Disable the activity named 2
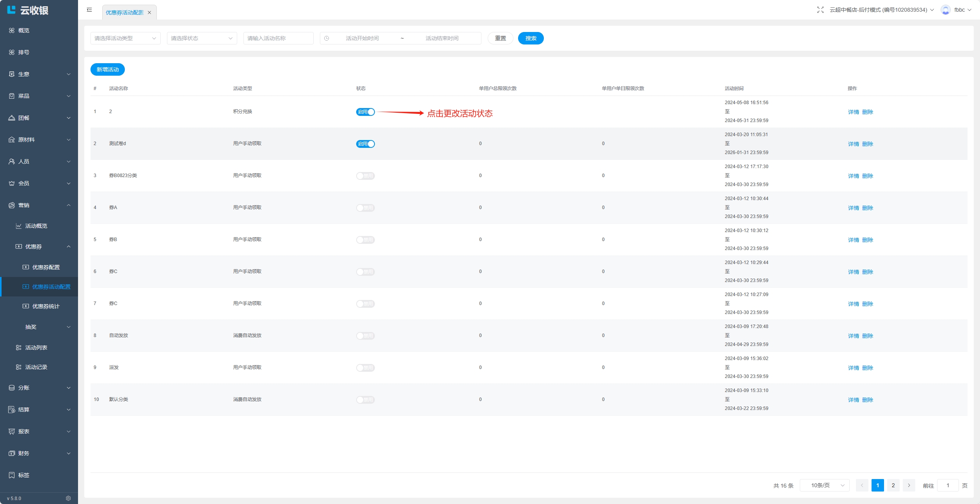980x504 pixels. [x=365, y=112]
